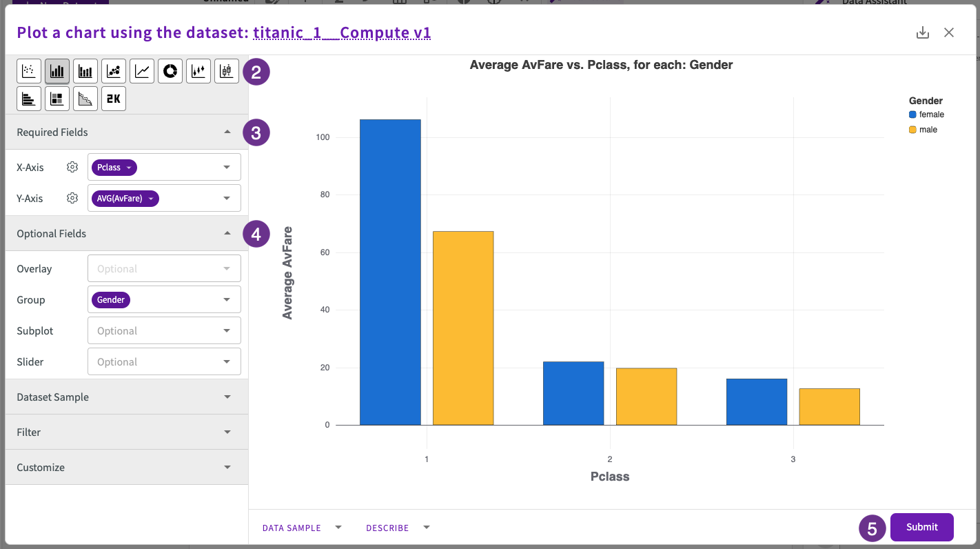
Task: Open the DESCRIBE menu
Action: coord(398,528)
